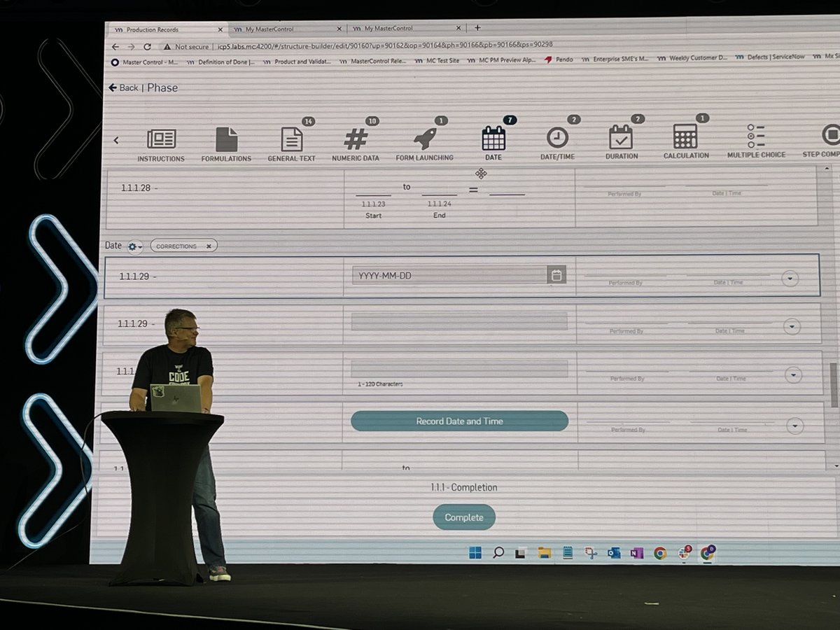Viewport: 840px width, 630px height.
Task: Open OneNote from the taskbar
Action: click(x=637, y=553)
